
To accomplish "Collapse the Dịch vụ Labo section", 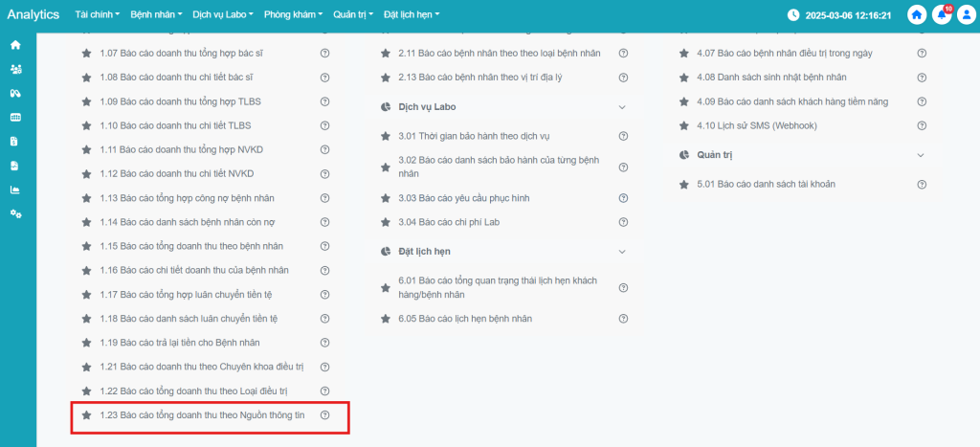I will pyautogui.click(x=622, y=107).
